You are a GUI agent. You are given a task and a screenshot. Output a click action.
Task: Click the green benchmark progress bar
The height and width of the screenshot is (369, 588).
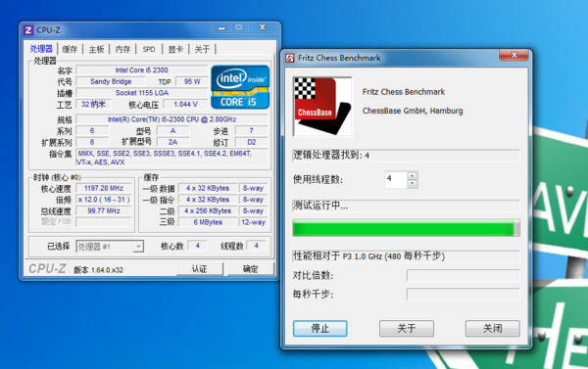point(406,228)
